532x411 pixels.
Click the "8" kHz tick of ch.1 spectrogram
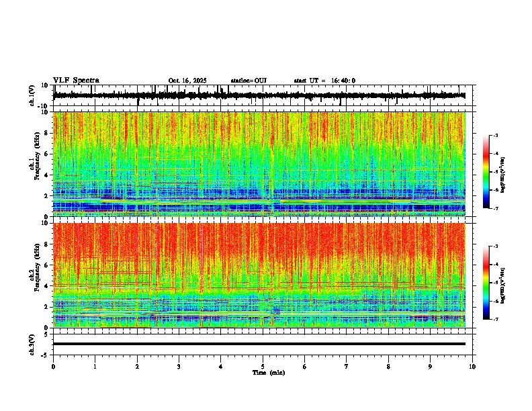47,133
